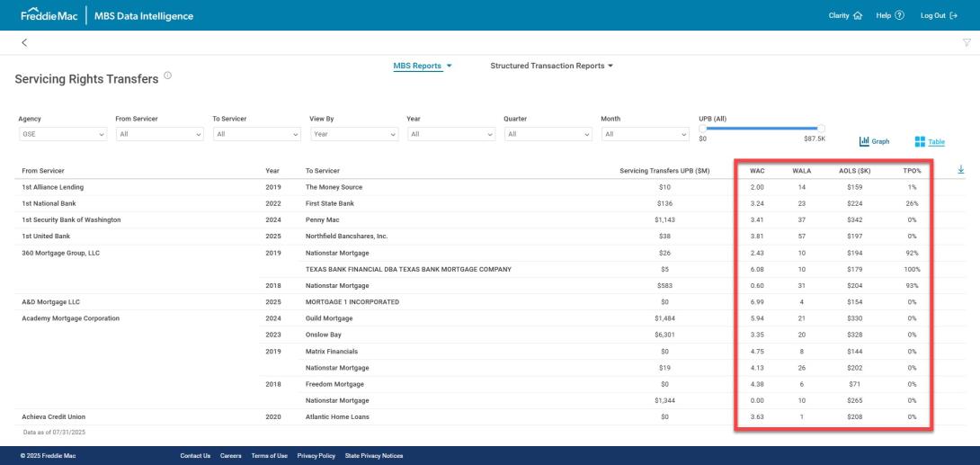The width and height of the screenshot is (980, 465).
Task: Click the WALA column header
Action: tap(802, 171)
